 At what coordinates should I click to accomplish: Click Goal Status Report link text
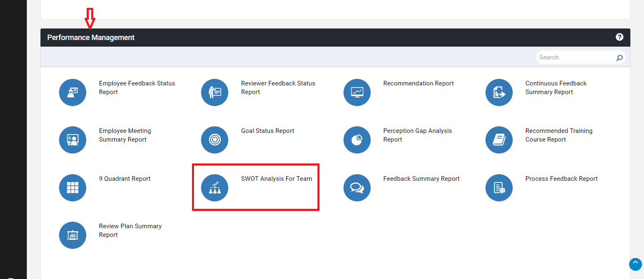click(268, 131)
